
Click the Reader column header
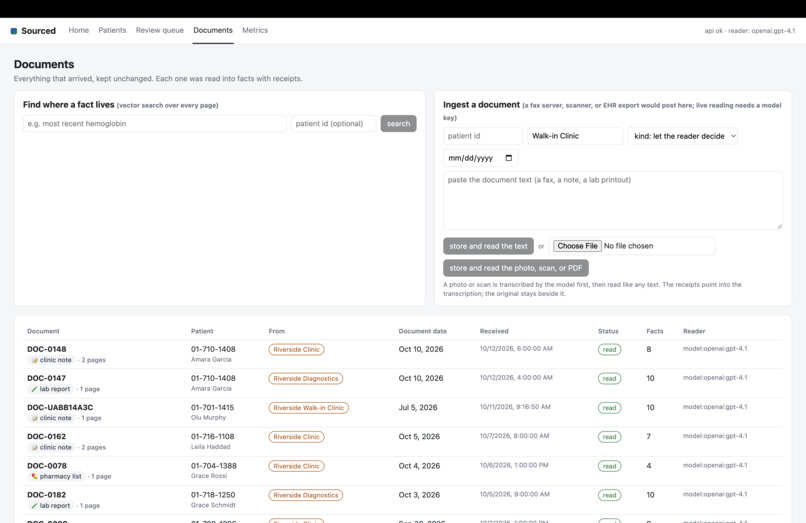(x=694, y=331)
